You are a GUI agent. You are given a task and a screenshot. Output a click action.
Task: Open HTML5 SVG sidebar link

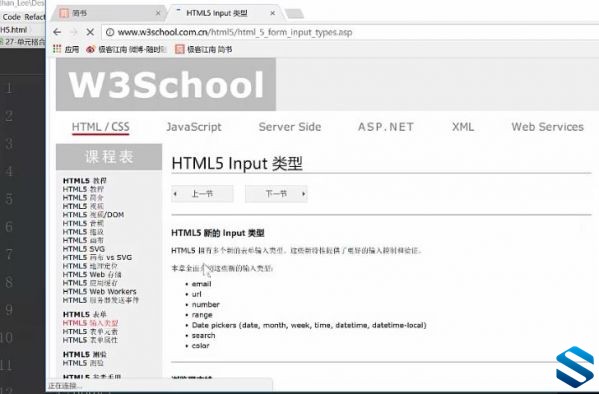point(84,249)
